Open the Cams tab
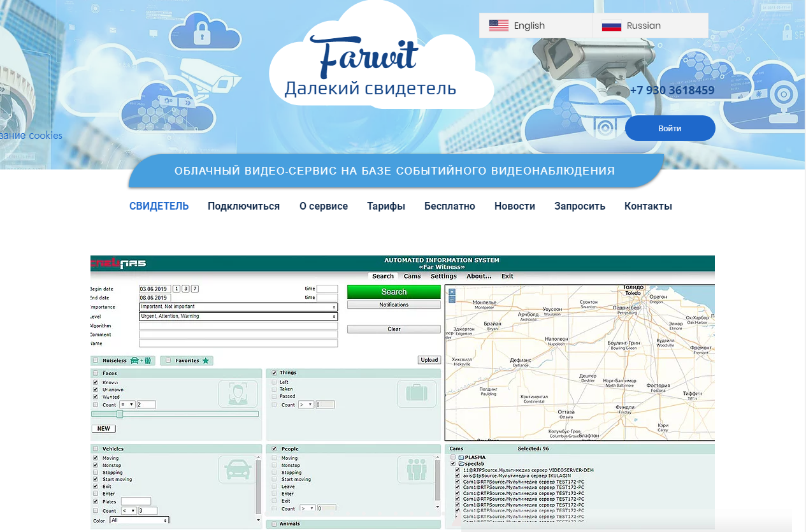 (x=412, y=276)
